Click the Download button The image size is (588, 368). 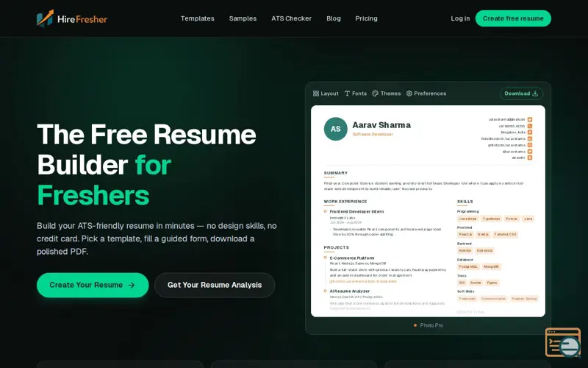(521, 93)
